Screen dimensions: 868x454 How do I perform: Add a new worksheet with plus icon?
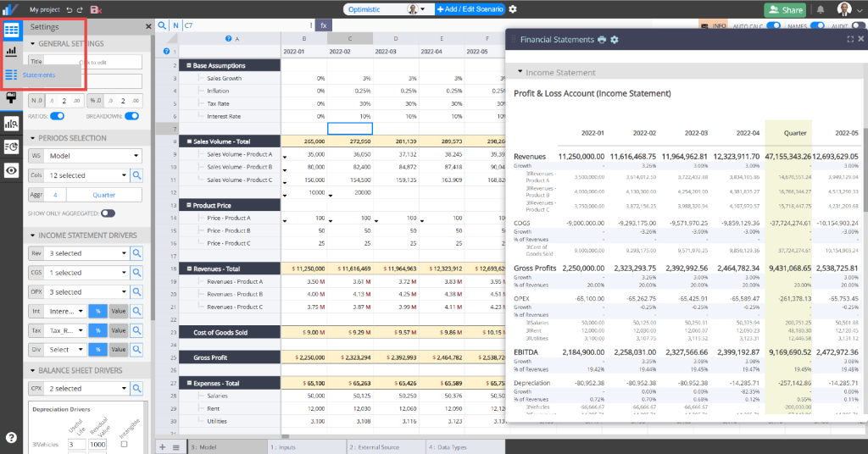coord(162,447)
